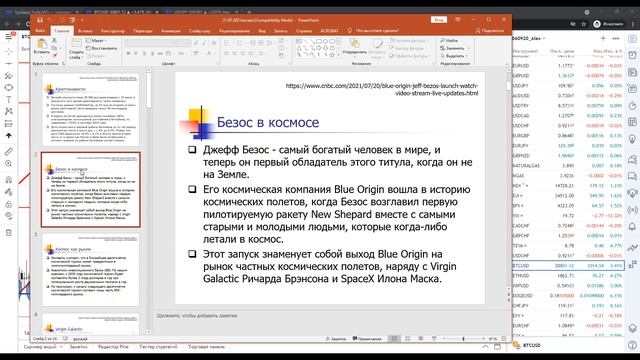Open Тестер стратегий tab in bottom panel
640x360 pixels.
click(x=158, y=347)
